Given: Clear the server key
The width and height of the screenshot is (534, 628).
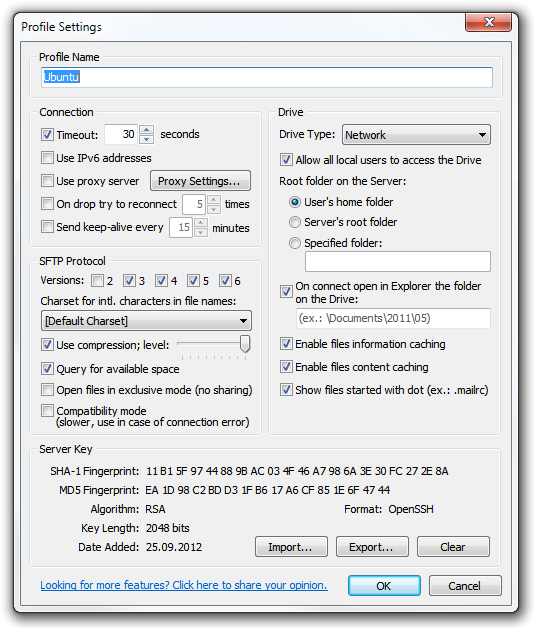Looking at the screenshot, I should coord(453,547).
